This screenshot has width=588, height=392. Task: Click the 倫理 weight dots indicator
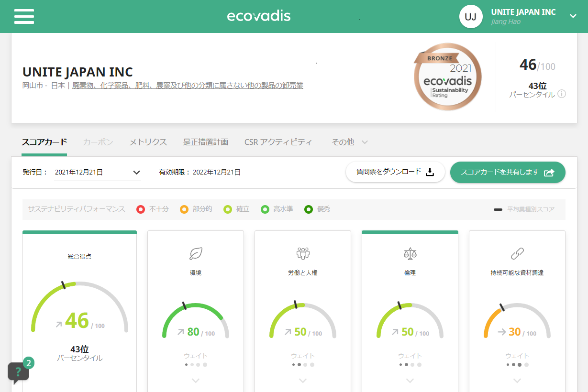pos(410,365)
